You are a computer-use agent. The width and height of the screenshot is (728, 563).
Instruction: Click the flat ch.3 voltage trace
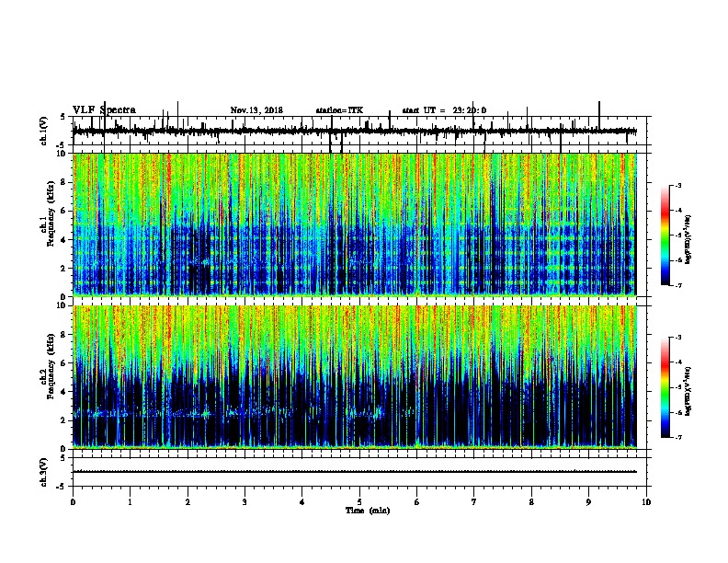tap(354, 472)
